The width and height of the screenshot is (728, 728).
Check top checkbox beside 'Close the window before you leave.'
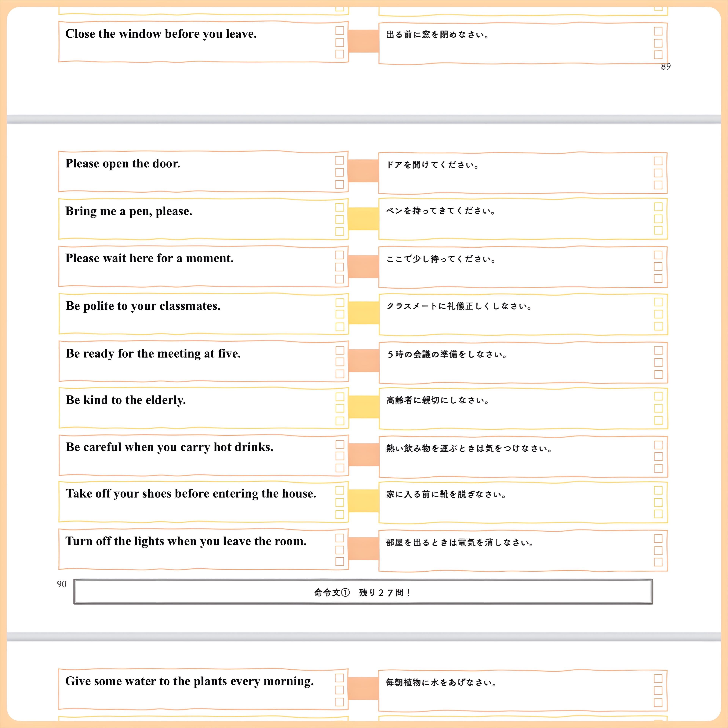tap(340, 31)
